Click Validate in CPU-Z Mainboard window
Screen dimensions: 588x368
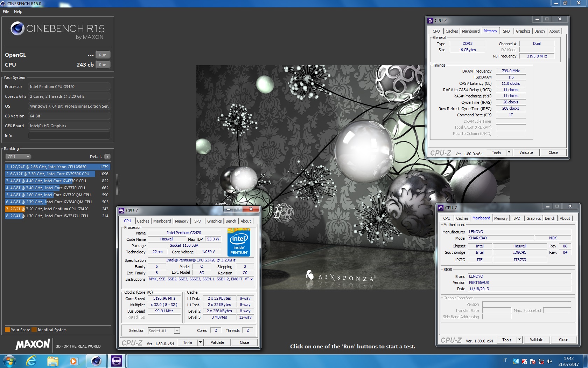(x=537, y=340)
